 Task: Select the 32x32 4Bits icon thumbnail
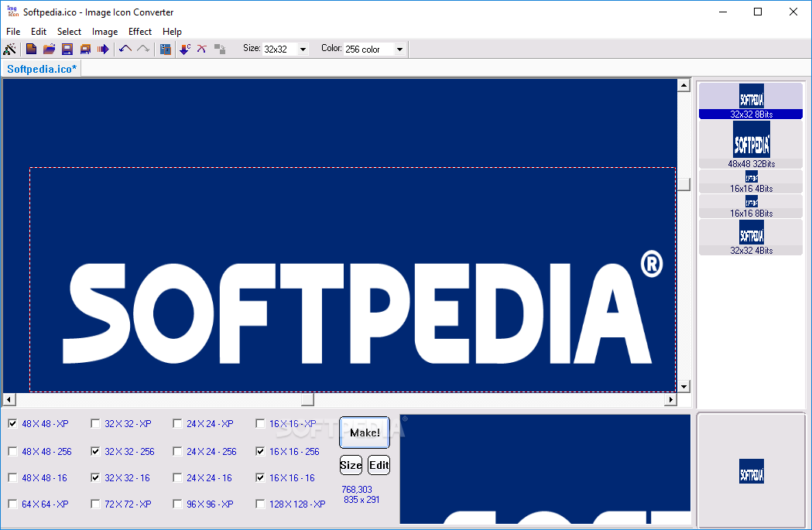pyautogui.click(x=751, y=238)
